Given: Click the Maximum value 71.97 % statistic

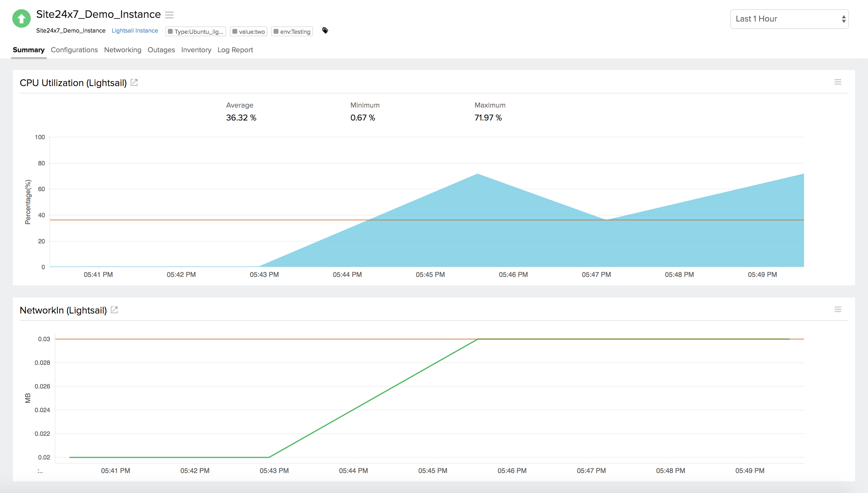Looking at the screenshot, I should click(x=487, y=117).
